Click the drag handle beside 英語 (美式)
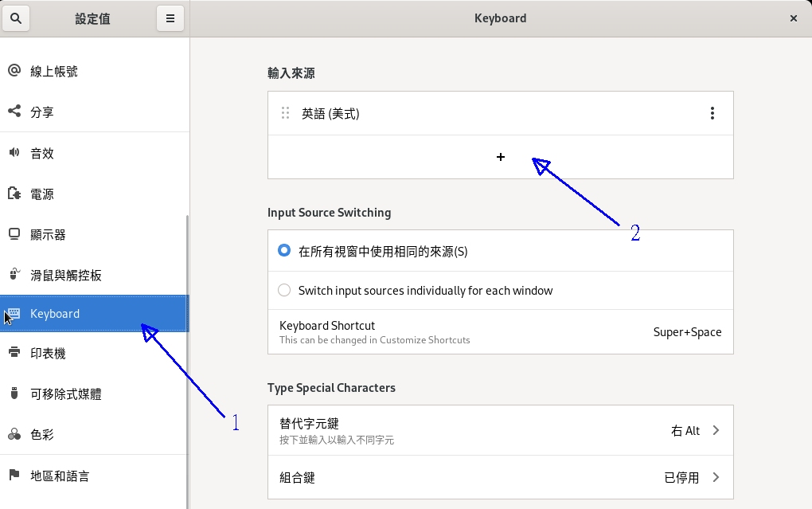The image size is (812, 509). 286,114
